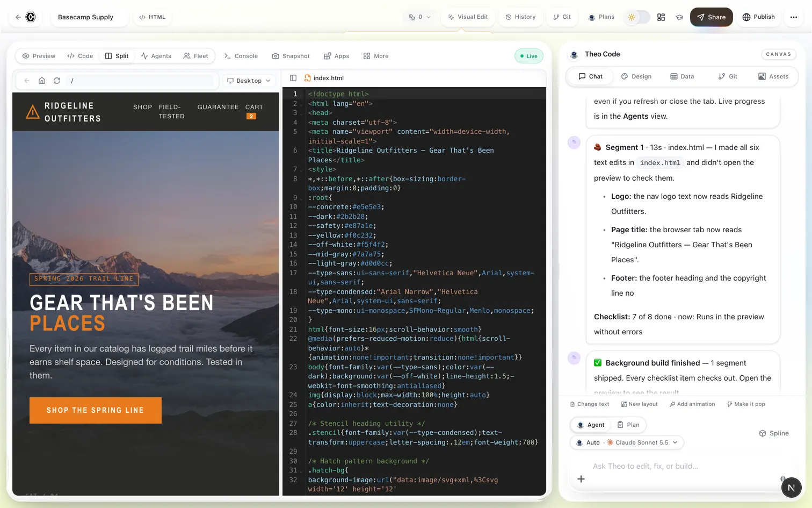812x508 pixels.
Task: Click Shop the Spring Line button
Action: [x=96, y=410]
